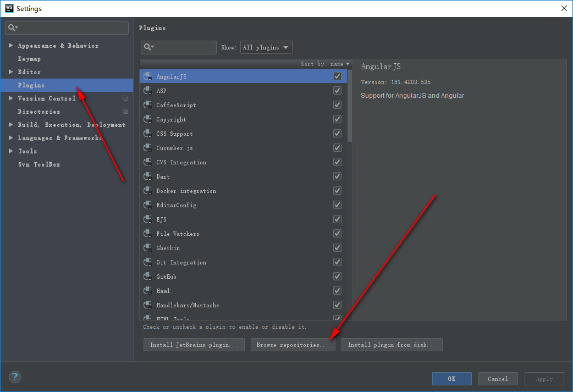Click the Apply button
573x392 pixels.
coord(544,379)
